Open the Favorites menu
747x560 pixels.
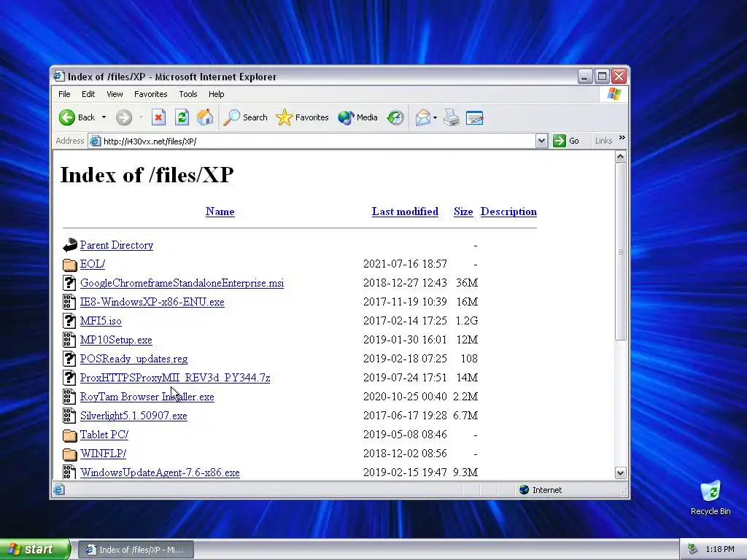pyautogui.click(x=150, y=94)
